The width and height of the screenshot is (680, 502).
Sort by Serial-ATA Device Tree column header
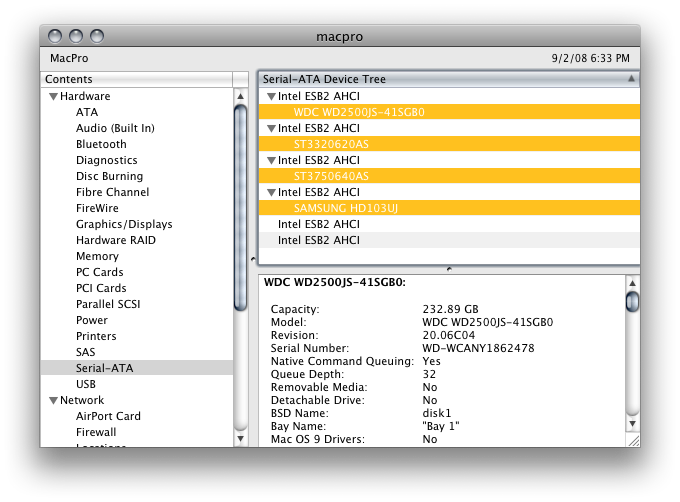point(448,79)
